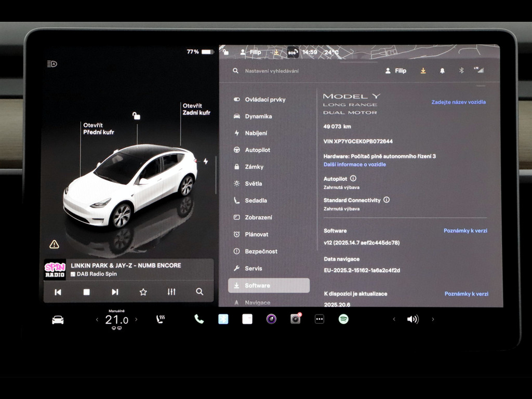Open car controls from bottom bar car icon

click(58, 320)
